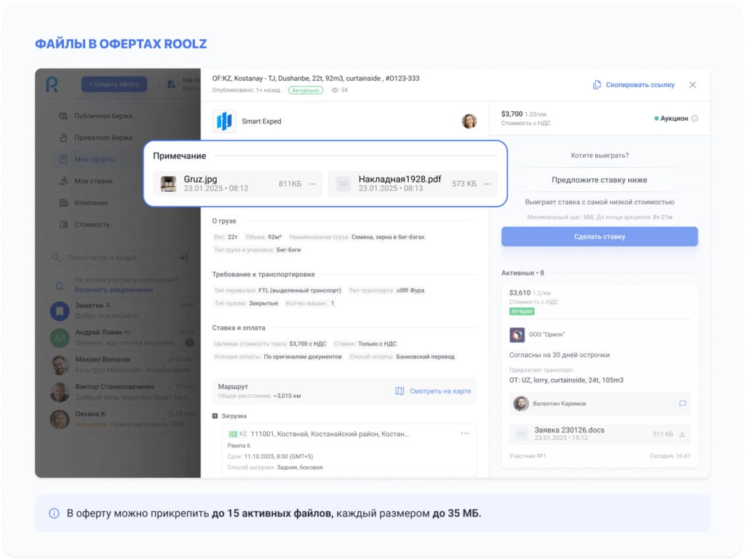Click the Создать оферту button

(114, 85)
